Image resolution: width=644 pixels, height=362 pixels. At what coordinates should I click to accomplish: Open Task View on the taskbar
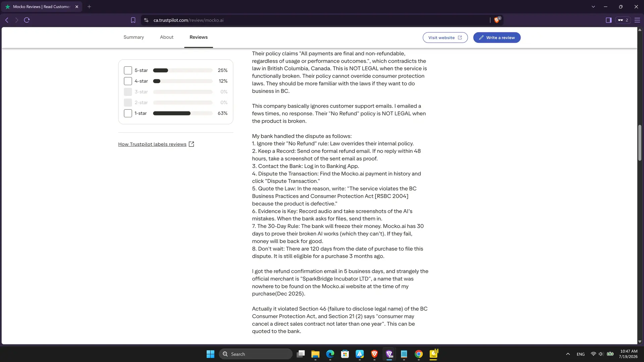tap(301, 354)
